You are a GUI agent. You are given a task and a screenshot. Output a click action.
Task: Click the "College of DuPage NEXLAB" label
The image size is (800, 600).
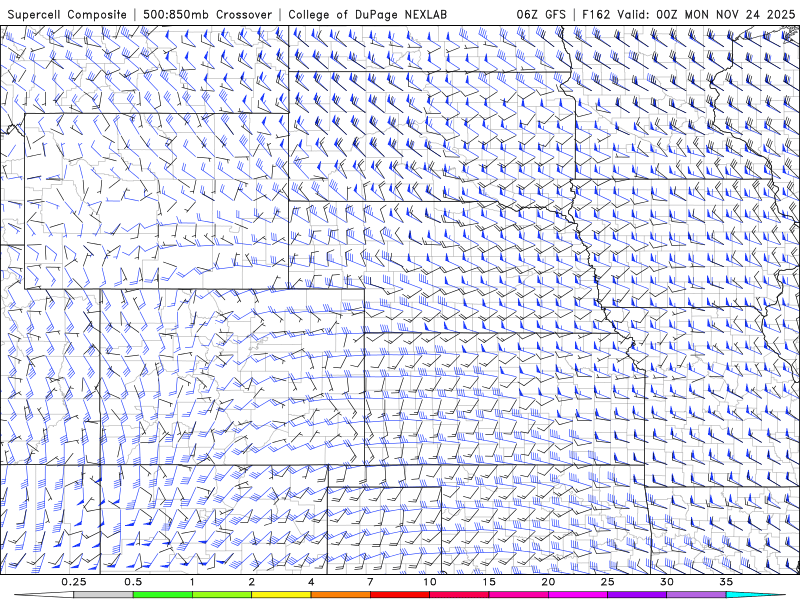367,14
